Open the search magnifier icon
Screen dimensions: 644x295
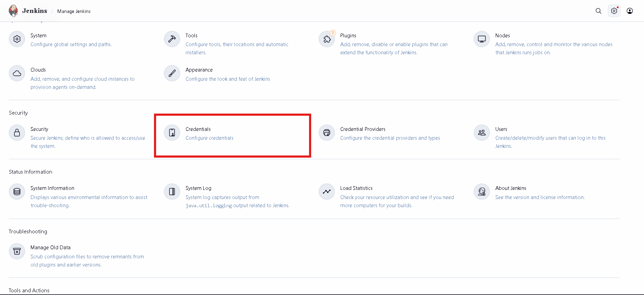pos(599,11)
